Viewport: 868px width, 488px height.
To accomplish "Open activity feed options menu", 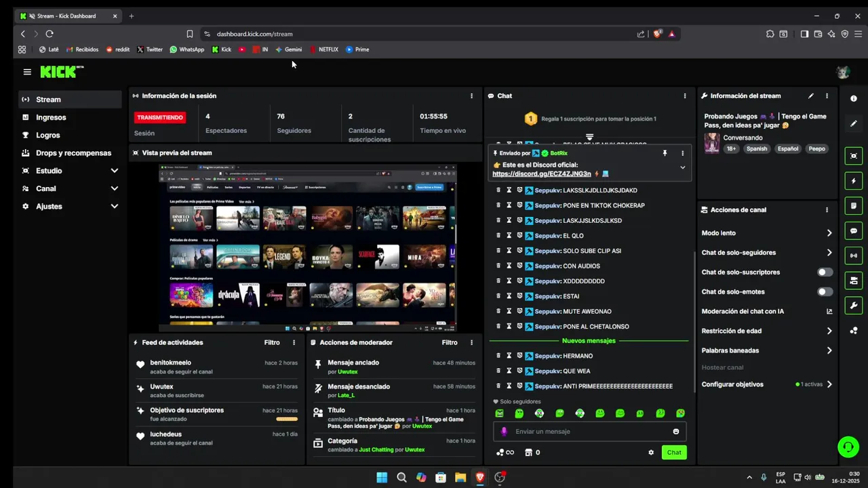I will pyautogui.click(x=294, y=343).
